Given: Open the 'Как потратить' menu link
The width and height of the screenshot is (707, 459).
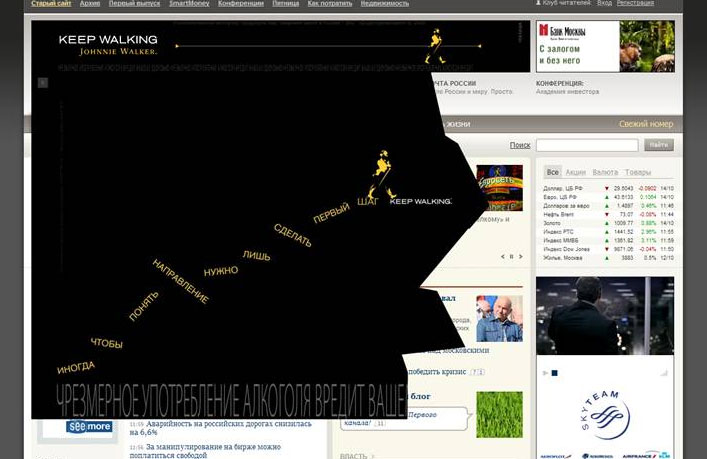Looking at the screenshot, I should pyautogui.click(x=330, y=3).
